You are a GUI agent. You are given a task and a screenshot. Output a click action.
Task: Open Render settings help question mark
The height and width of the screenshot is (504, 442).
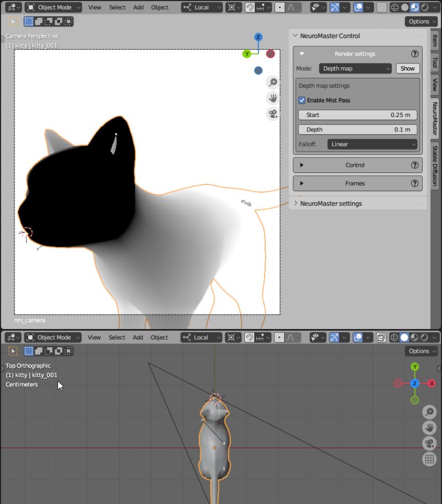(x=415, y=54)
